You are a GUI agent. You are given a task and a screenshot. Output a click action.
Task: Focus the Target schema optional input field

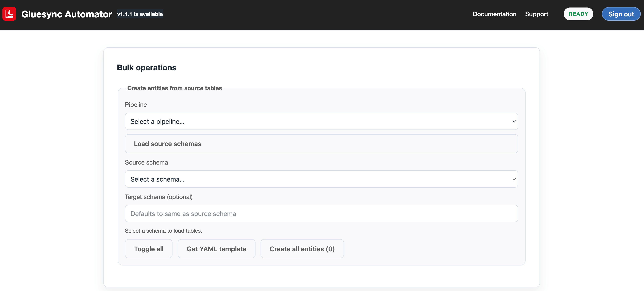[321, 213]
